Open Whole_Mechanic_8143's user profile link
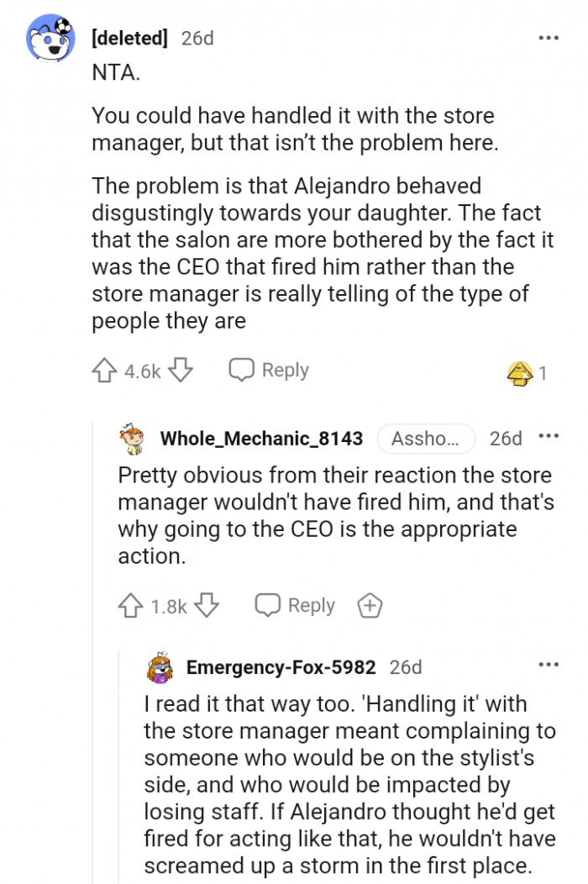 click(x=261, y=439)
